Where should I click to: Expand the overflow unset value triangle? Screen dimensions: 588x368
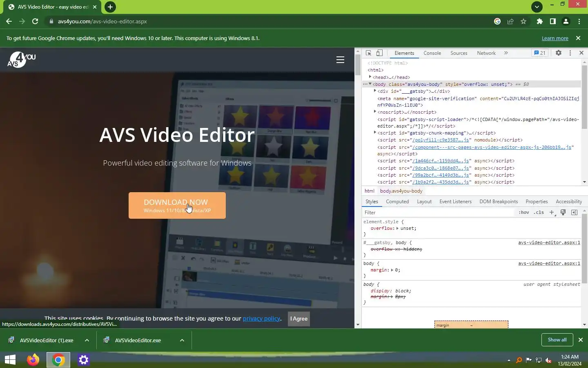pyautogui.click(x=397, y=229)
